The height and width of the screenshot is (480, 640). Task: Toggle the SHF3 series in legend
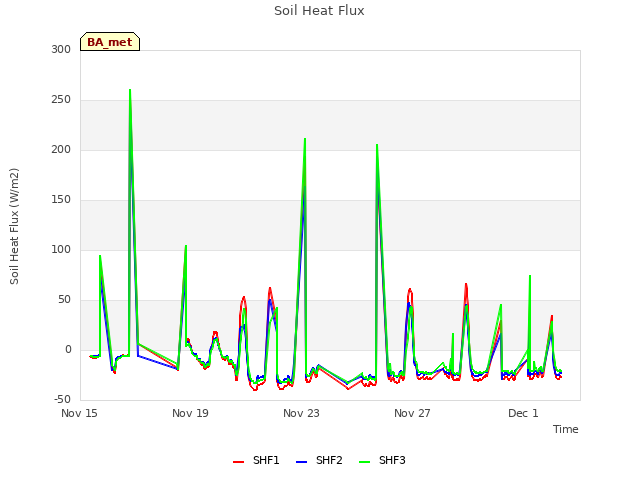(382, 460)
